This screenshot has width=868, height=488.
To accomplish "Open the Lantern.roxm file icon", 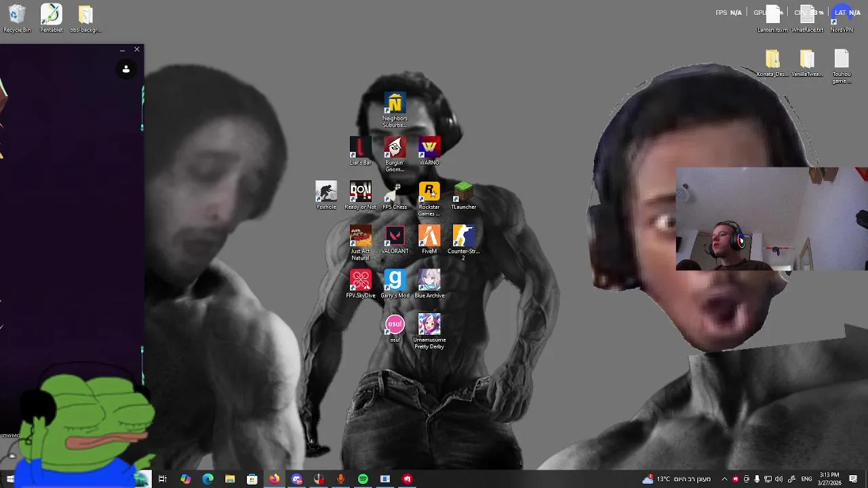I will 772,18.
